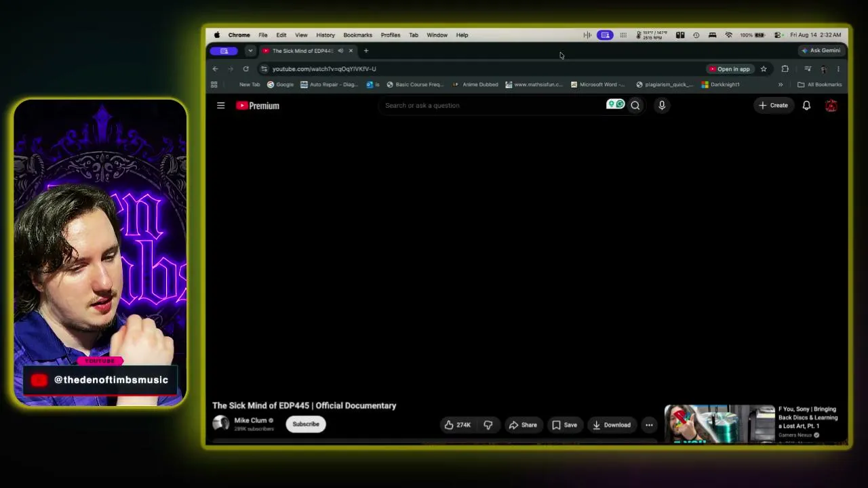
Task: Mute the tab using its speaker icon
Action: pyautogui.click(x=340, y=51)
